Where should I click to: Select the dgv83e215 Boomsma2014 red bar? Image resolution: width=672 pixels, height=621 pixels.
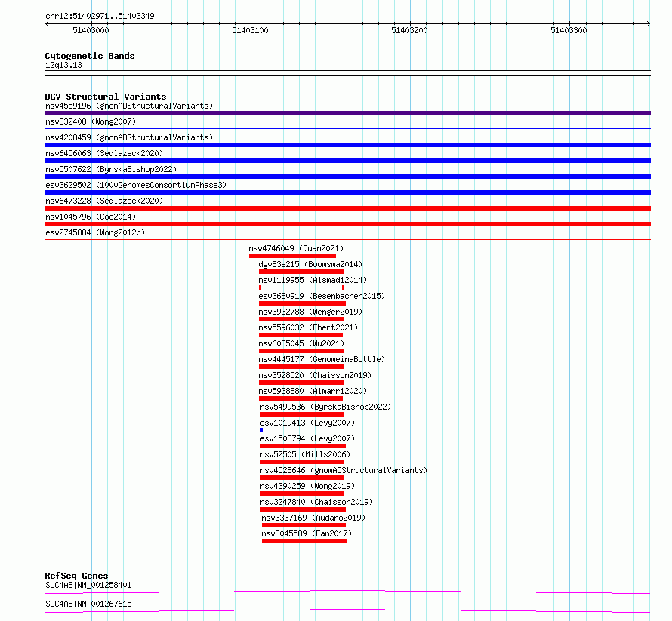point(302,272)
